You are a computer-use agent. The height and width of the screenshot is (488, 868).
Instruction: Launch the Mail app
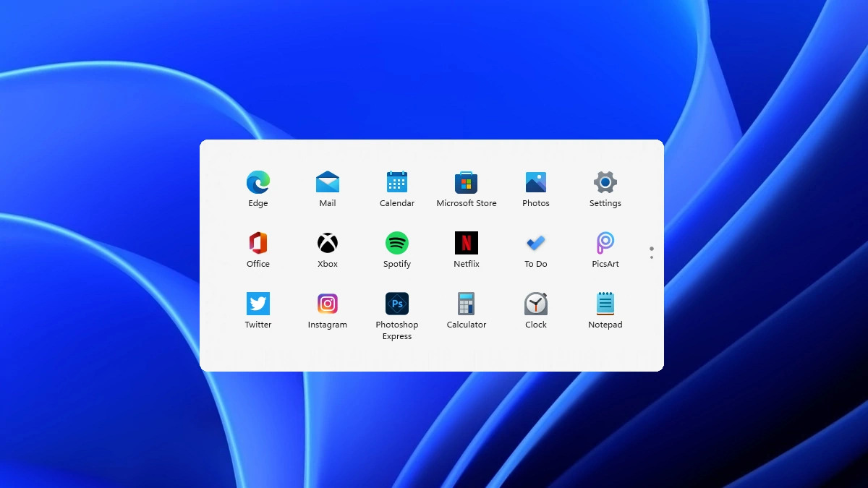(327, 183)
